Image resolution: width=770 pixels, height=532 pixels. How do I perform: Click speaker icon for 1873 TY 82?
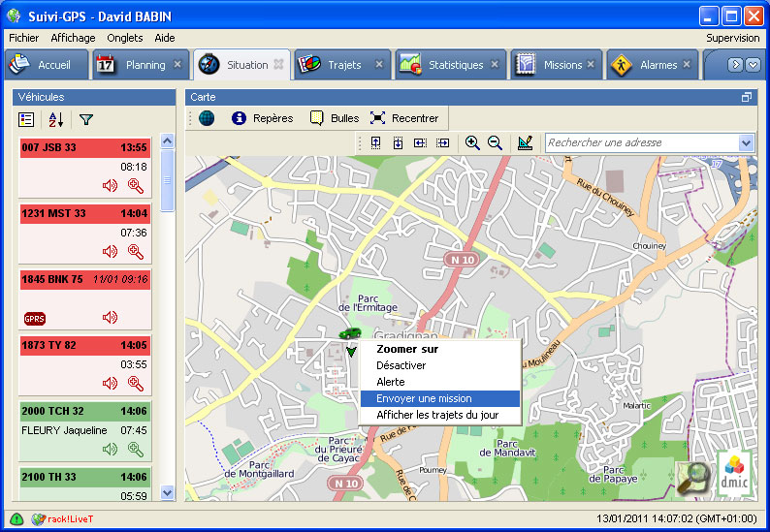[110, 383]
